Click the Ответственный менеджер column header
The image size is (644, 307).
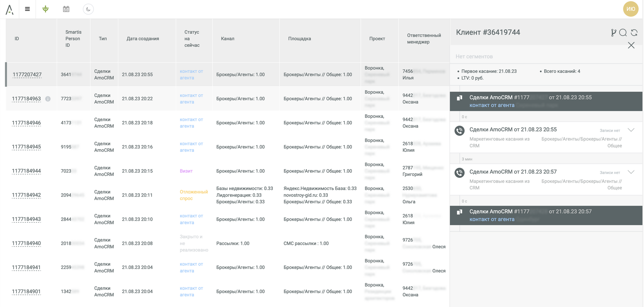tap(424, 39)
